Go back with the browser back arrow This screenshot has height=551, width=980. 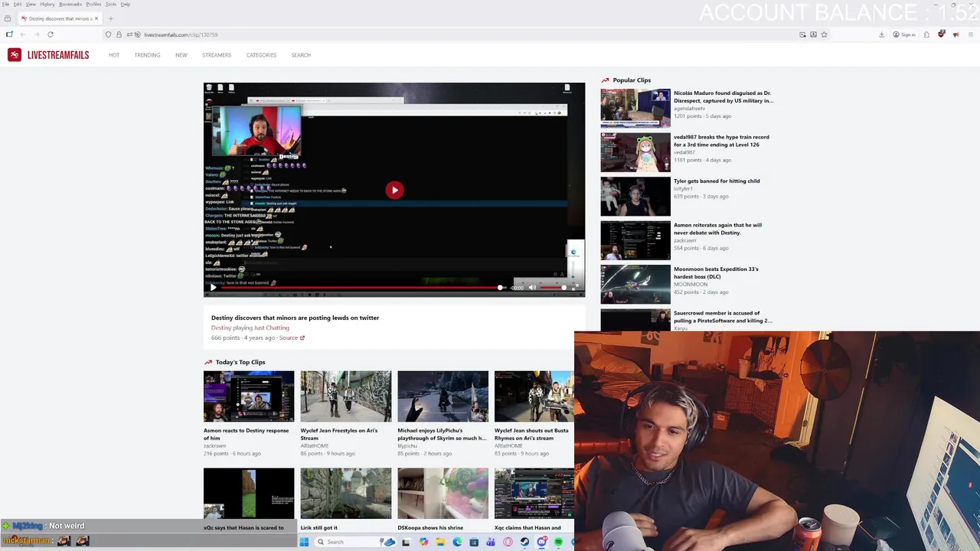pos(22,34)
